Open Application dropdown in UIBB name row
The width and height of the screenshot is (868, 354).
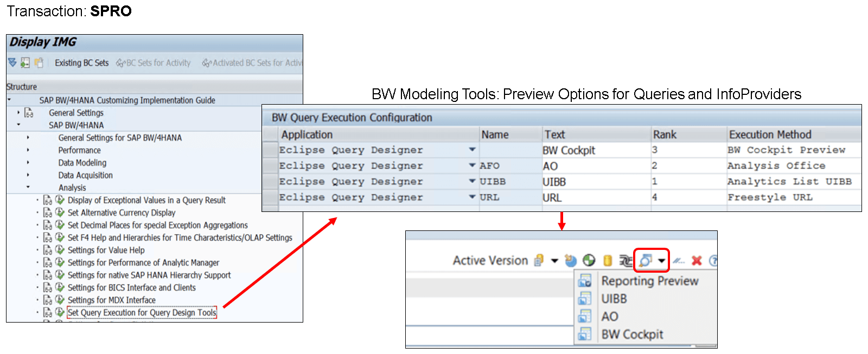(472, 181)
